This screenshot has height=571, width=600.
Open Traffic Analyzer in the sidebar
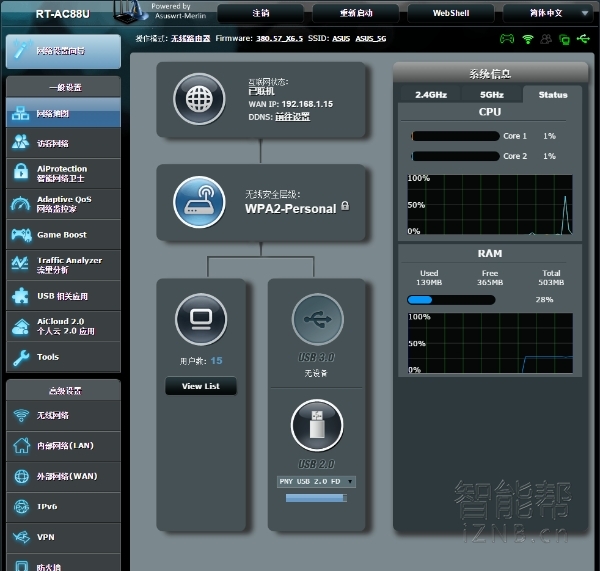[x=62, y=265]
